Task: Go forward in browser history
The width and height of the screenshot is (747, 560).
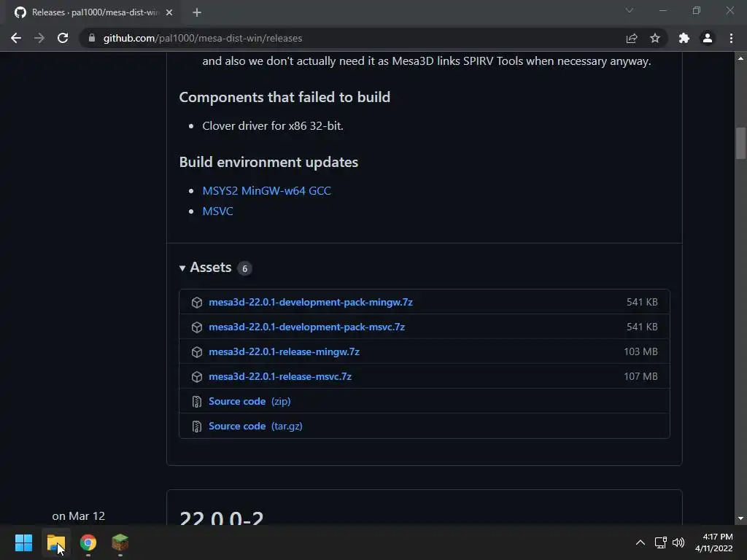Action: point(39,38)
